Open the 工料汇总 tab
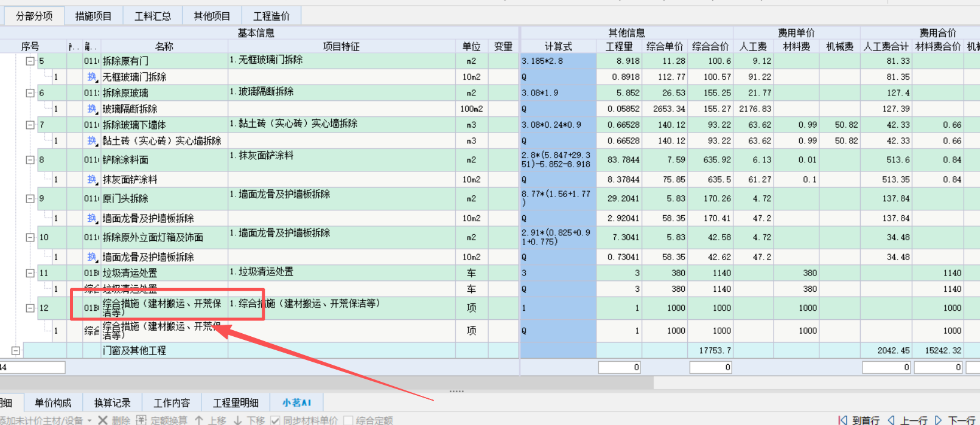Screen dimensions: 980x425 click(153, 16)
